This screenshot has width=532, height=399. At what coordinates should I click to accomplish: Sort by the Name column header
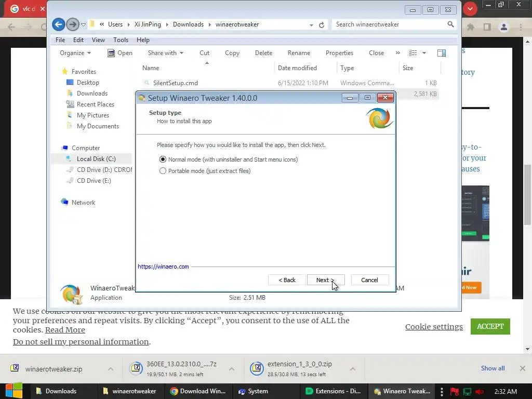click(x=207, y=68)
